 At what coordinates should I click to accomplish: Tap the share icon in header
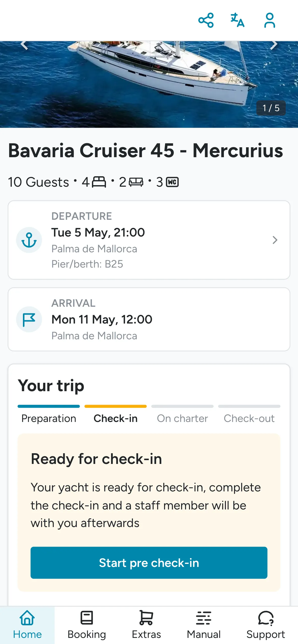coord(206,20)
